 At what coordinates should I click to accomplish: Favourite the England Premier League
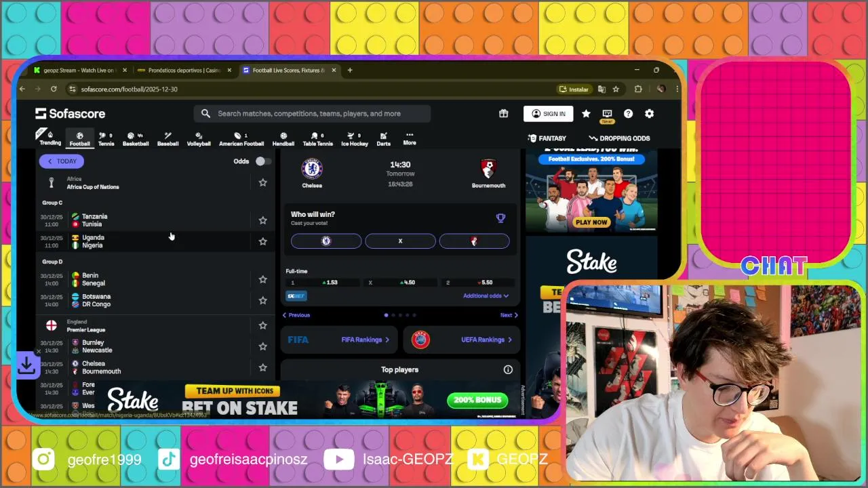tap(262, 325)
